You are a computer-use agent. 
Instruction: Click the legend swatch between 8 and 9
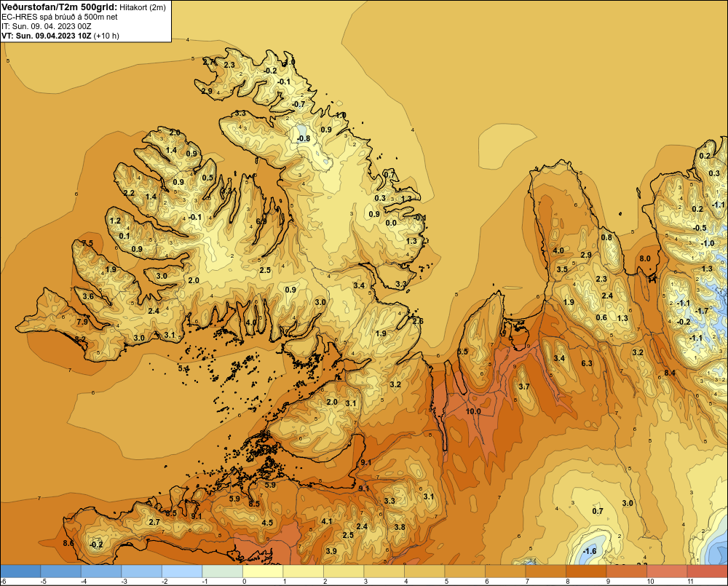[586, 571]
